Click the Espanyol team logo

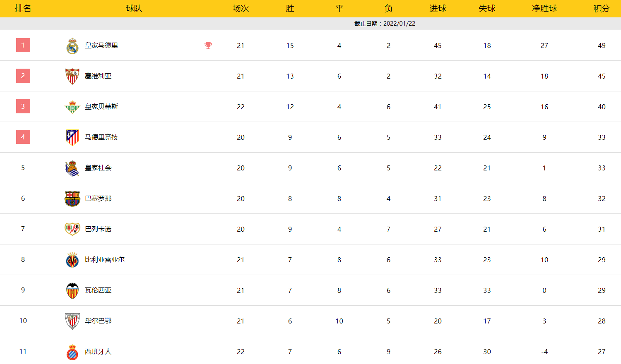tap(72, 352)
